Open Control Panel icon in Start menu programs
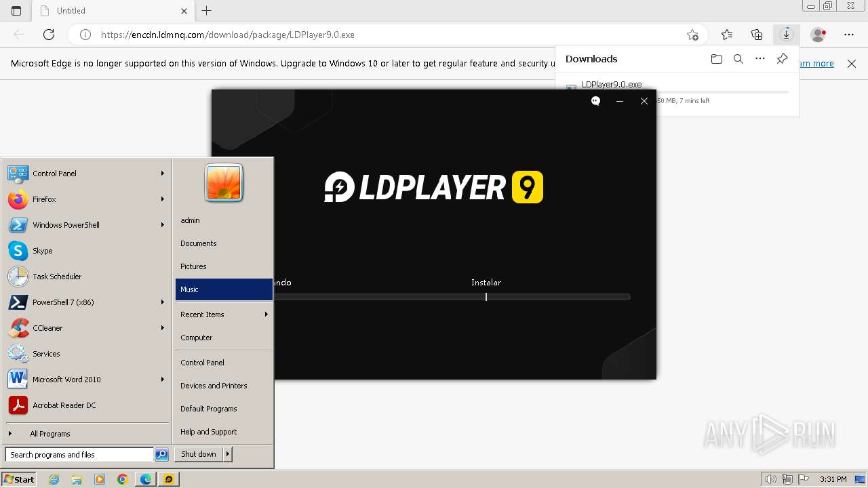 [x=18, y=174]
